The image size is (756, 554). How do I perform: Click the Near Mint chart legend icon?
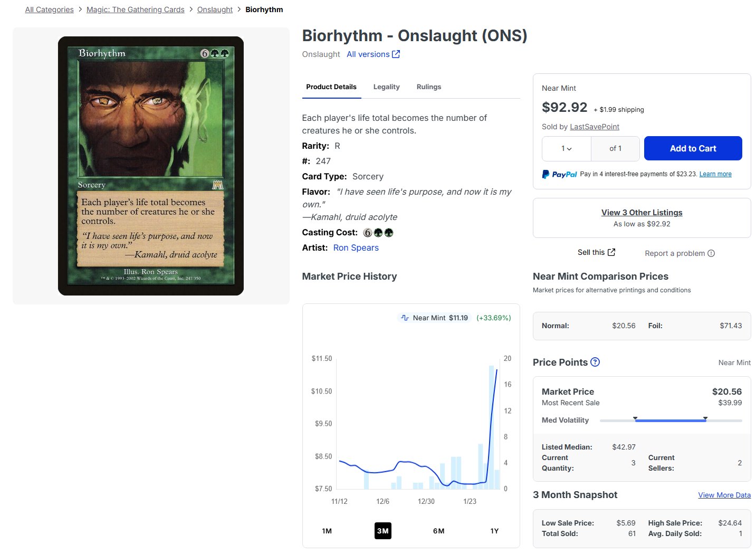tap(405, 318)
